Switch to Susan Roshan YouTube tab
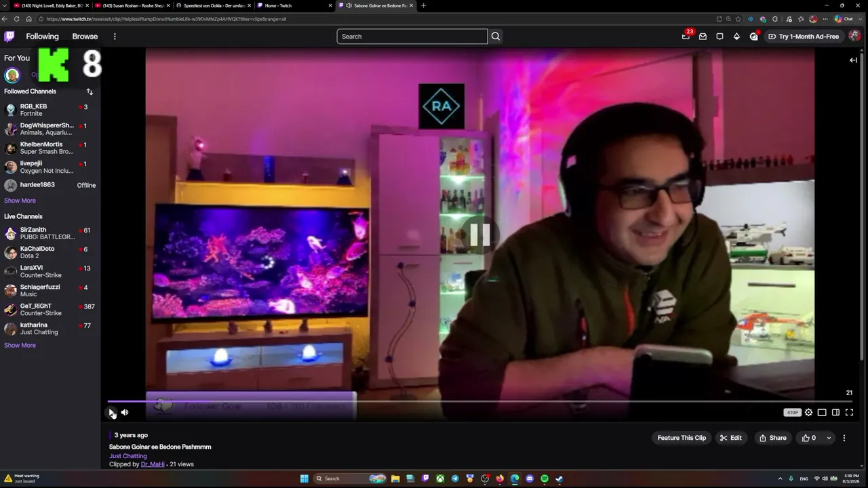The width and height of the screenshot is (868, 488). point(132,5)
